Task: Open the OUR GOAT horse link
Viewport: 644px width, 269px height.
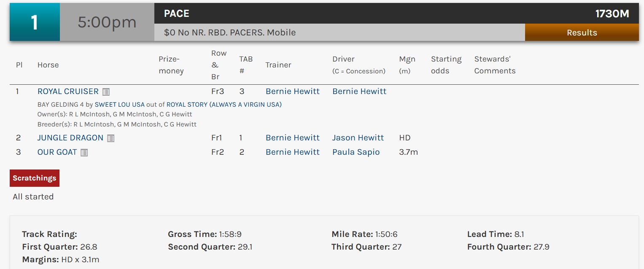Action: 57,152
